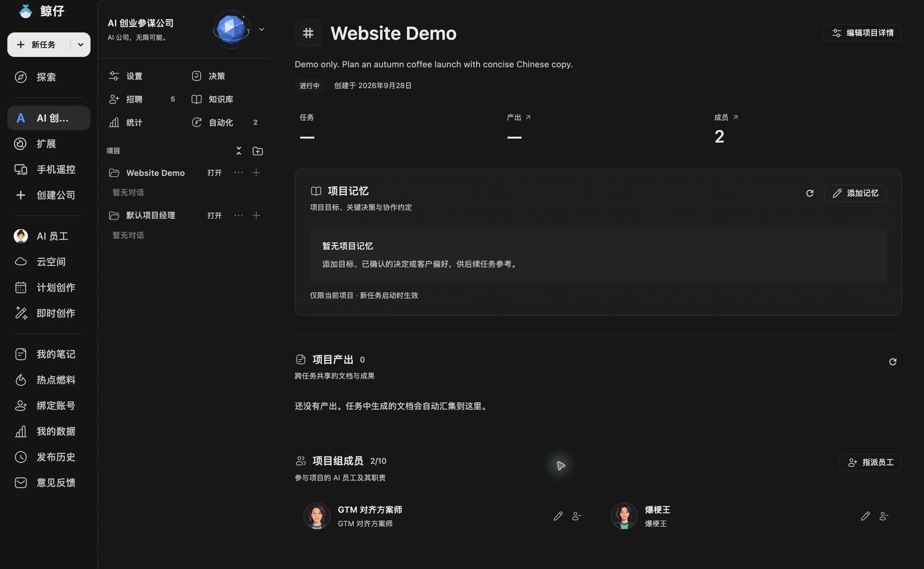Remove GTM 对齐方案师 from project
Image resolution: width=924 pixels, height=569 pixels.
[x=577, y=516]
